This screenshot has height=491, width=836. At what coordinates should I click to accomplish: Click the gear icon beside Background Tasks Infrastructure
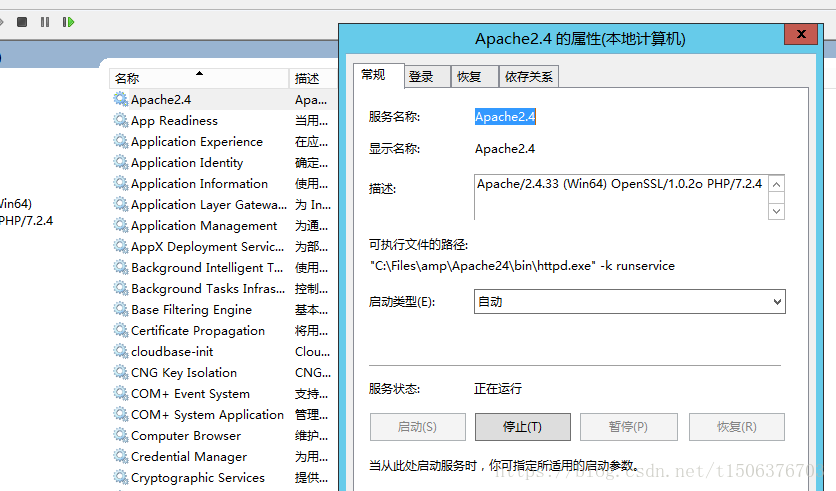click(120, 288)
